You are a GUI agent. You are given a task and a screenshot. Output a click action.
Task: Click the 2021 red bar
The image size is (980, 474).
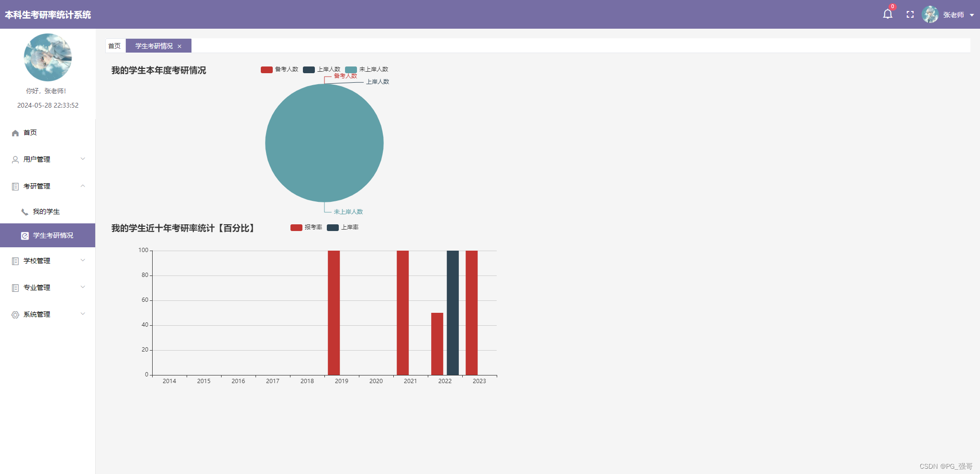click(x=403, y=313)
